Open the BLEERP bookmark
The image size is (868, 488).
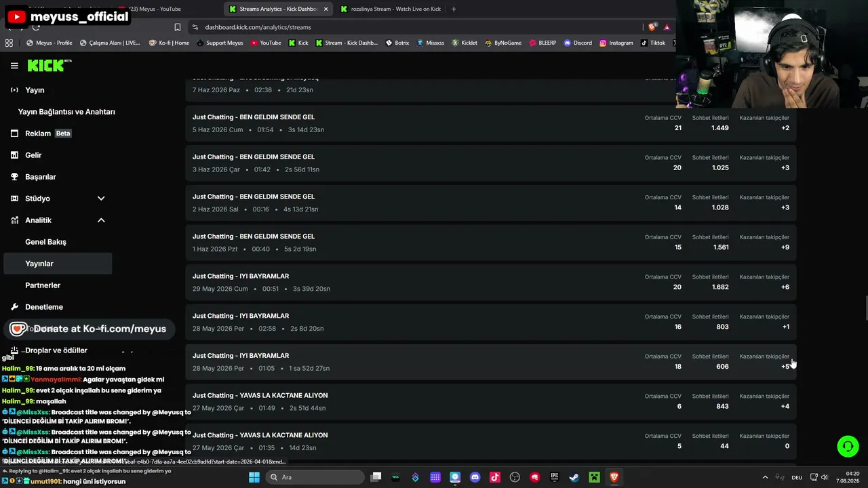tap(542, 43)
